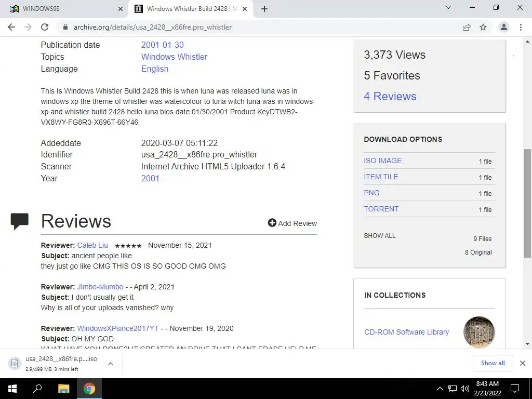The height and width of the screenshot is (399, 532).
Task: Open the ITEM TILE download option
Action: [381, 177]
